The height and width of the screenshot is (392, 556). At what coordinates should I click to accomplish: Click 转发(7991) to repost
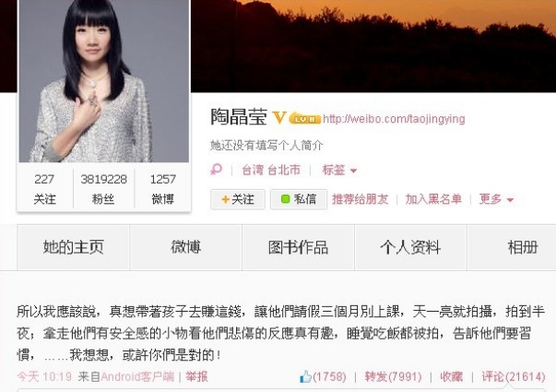tap(393, 376)
